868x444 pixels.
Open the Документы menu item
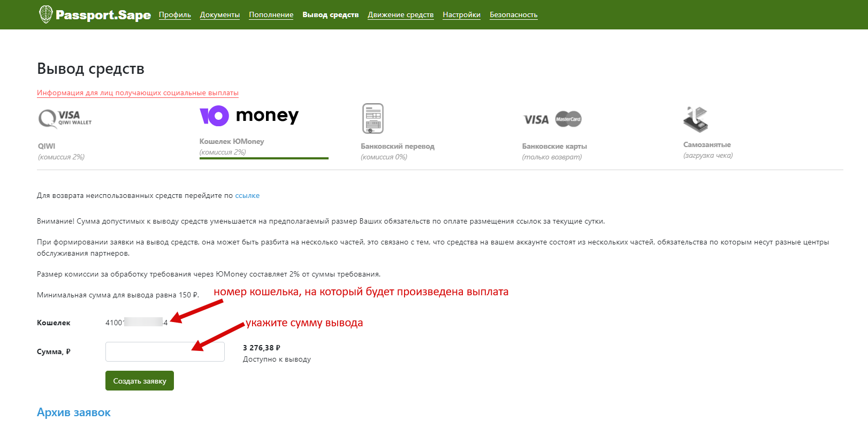coord(220,14)
